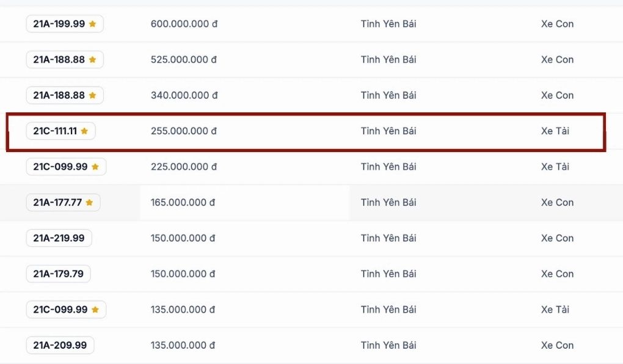This screenshot has width=623, height=364.
Task: Click Xe Con in the 21A-209.99 row
Action: tap(557, 345)
